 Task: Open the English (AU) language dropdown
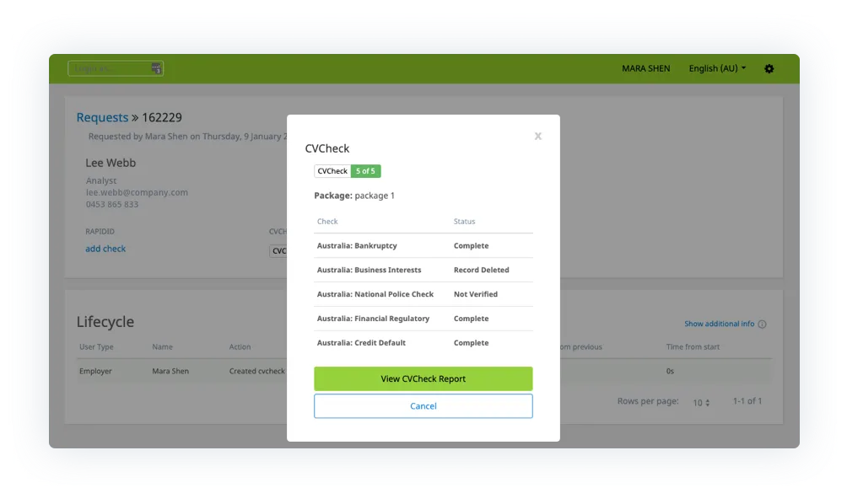[x=715, y=68]
